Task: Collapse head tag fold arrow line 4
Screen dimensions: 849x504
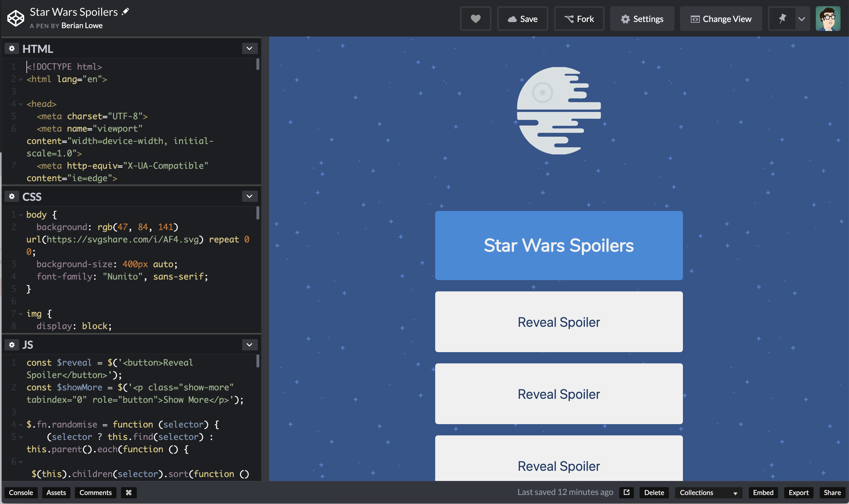Action: coord(21,104)
